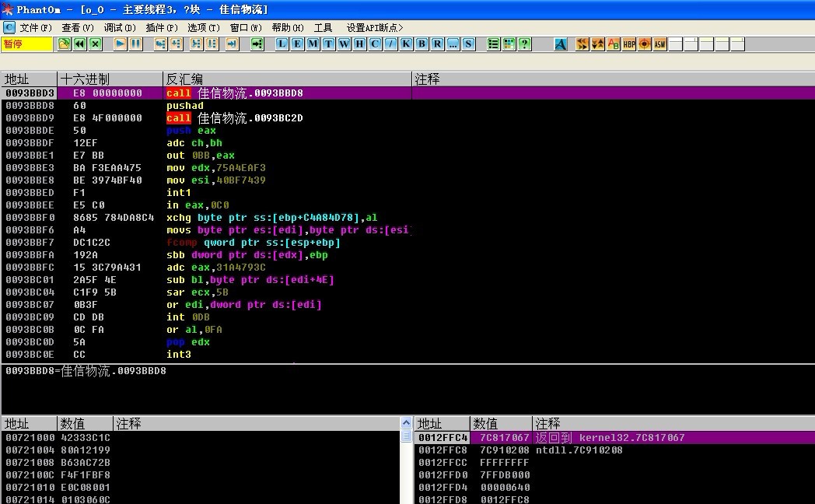Viewport: 815px width, 504px height.
Task: Click the Run program play icon
Action: pos(120,44)
